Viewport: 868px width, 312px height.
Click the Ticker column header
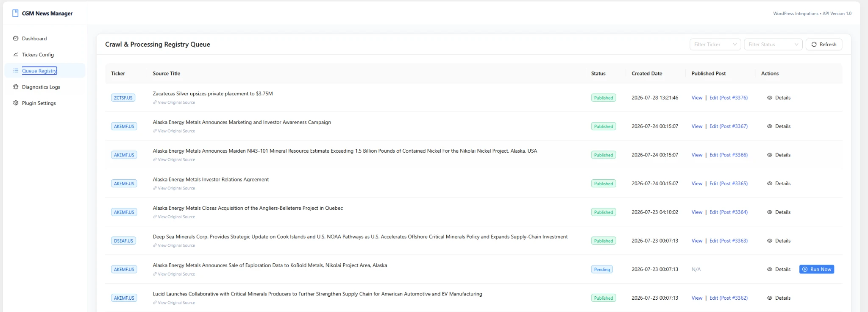tap(118, 73)
